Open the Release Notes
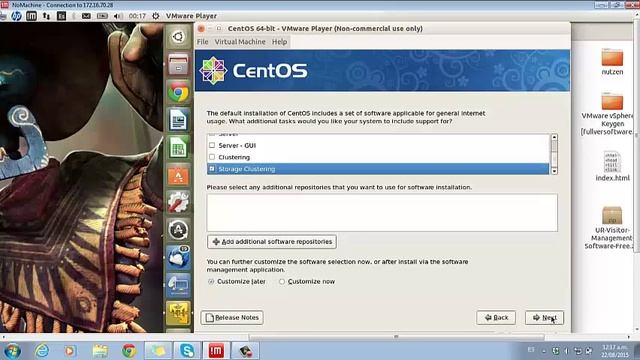This screenshot has width=640, height=360. [x=232, y=318]
